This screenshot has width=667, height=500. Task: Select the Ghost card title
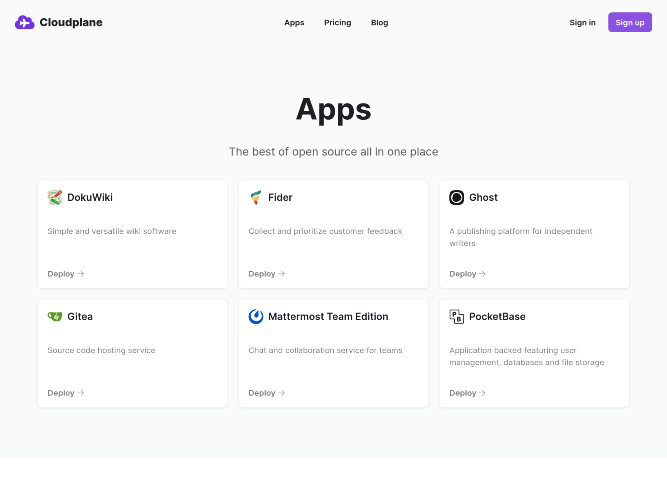tap(483, 197)
